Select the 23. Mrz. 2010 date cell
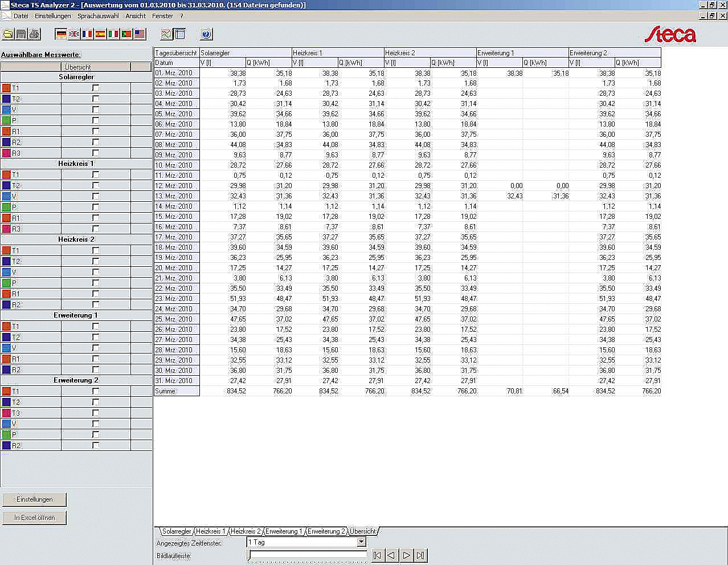 point(177,299)
